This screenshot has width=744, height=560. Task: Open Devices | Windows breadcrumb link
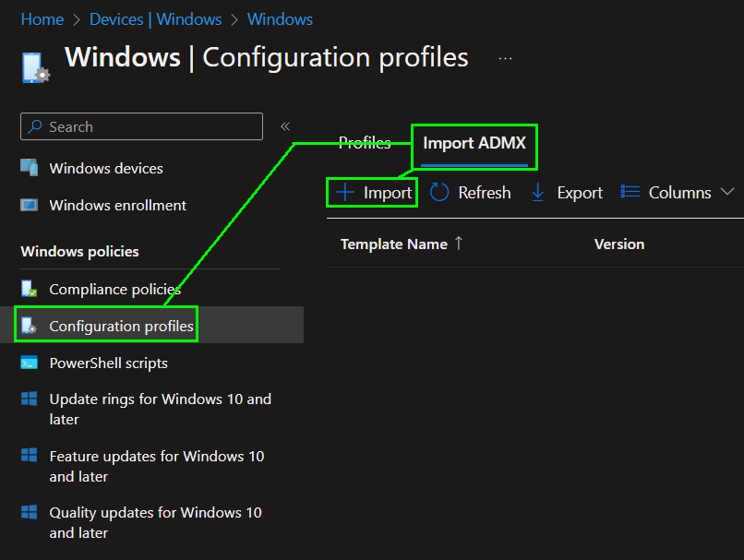155,19
